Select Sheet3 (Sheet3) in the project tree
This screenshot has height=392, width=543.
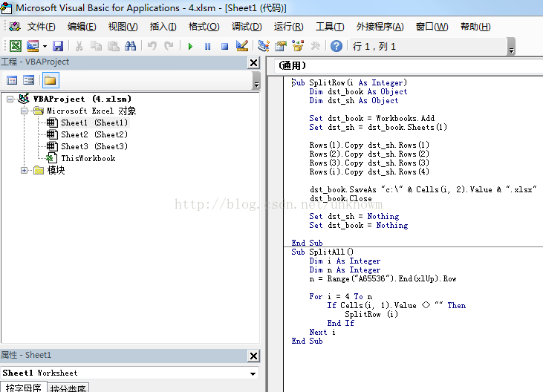(x=94, y=146)
